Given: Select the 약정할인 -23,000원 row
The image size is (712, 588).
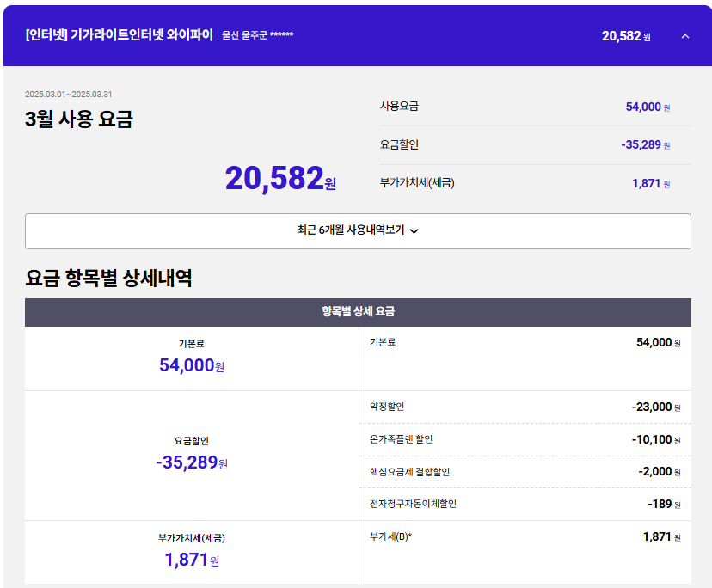Looking at the screenshot, I should [525, 407].
